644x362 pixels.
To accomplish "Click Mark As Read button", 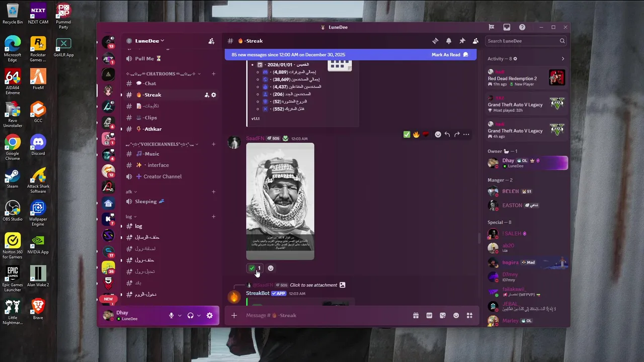I will (450, 55).
